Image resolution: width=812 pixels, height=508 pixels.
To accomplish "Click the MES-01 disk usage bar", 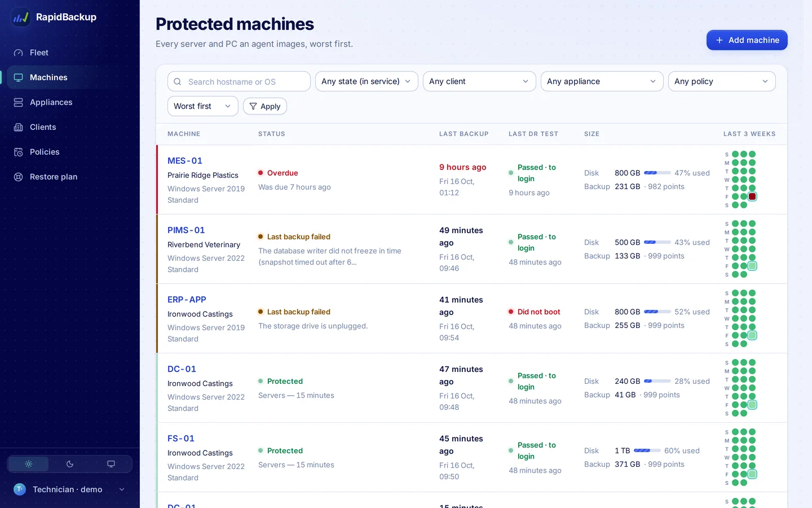I will pyautogui.click(x=657, y=173).
